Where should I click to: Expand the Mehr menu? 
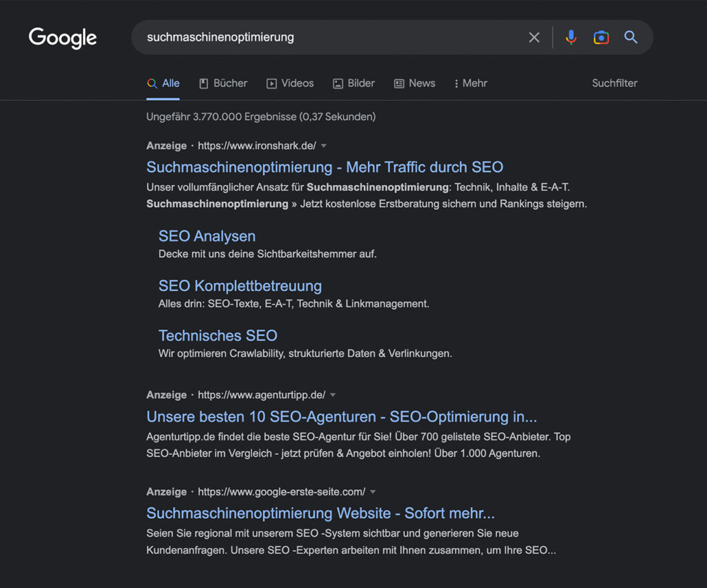click(x=470, y=84)
